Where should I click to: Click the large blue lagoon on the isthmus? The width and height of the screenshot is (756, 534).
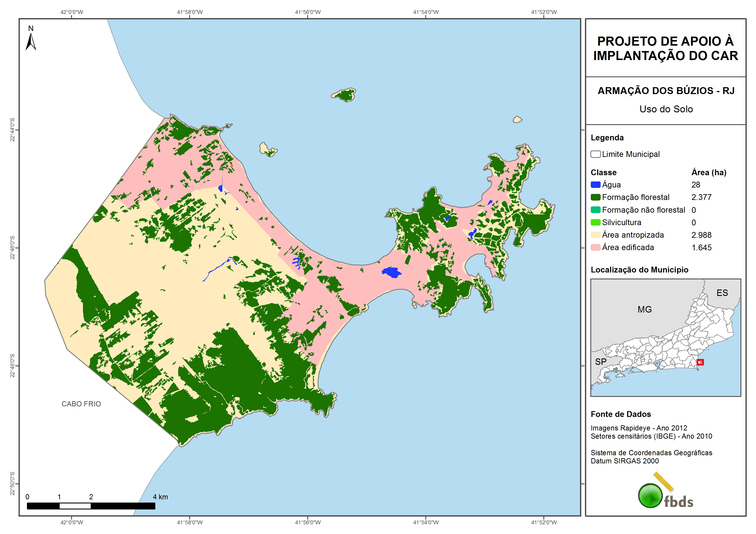coord(391,272)
